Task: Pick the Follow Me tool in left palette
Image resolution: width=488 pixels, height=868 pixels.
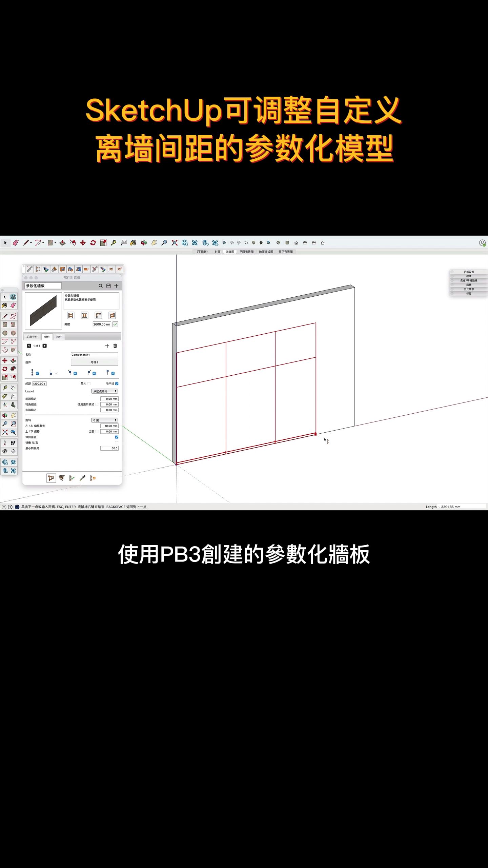Action: point(13,369)
